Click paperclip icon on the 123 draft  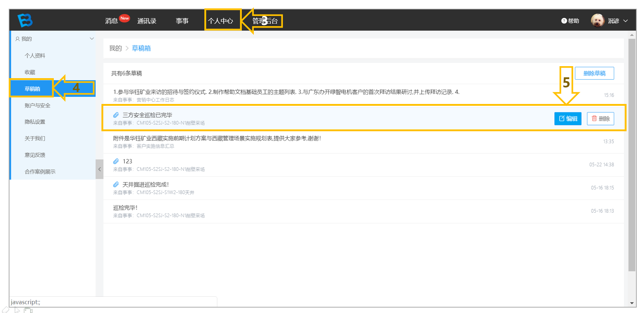(x=116, y=161)
